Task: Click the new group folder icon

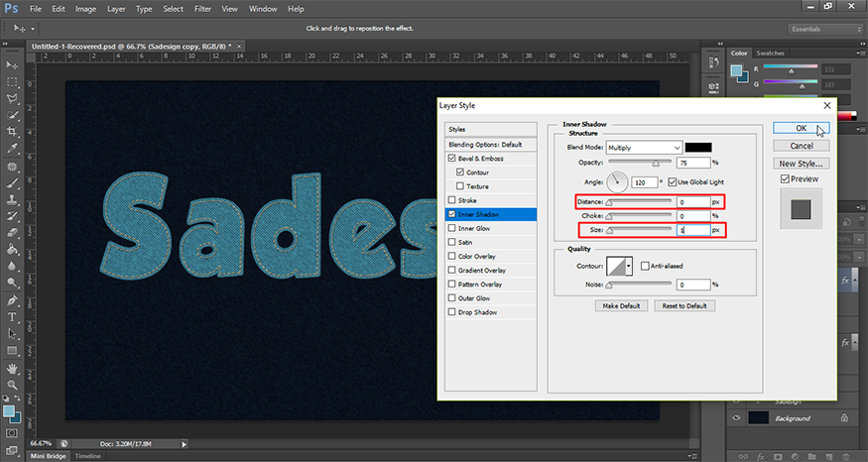Action: 811,456
